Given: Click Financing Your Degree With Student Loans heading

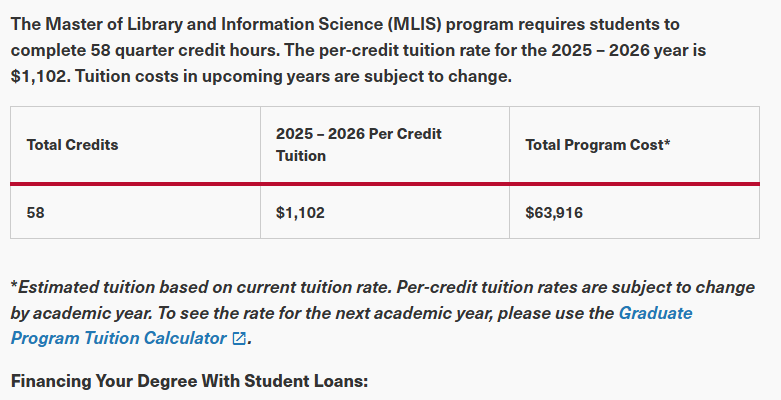Looking at the screenshot, I should click(190, 381).
